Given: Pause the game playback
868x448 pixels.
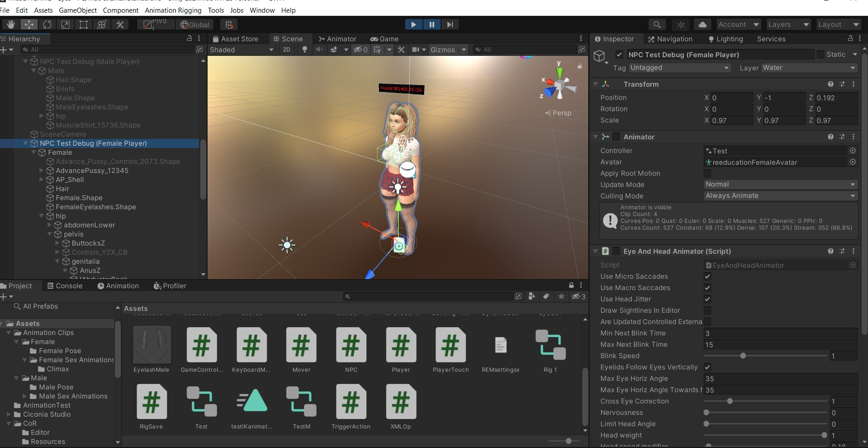Looking at the screenshot, I should (432, 25).
